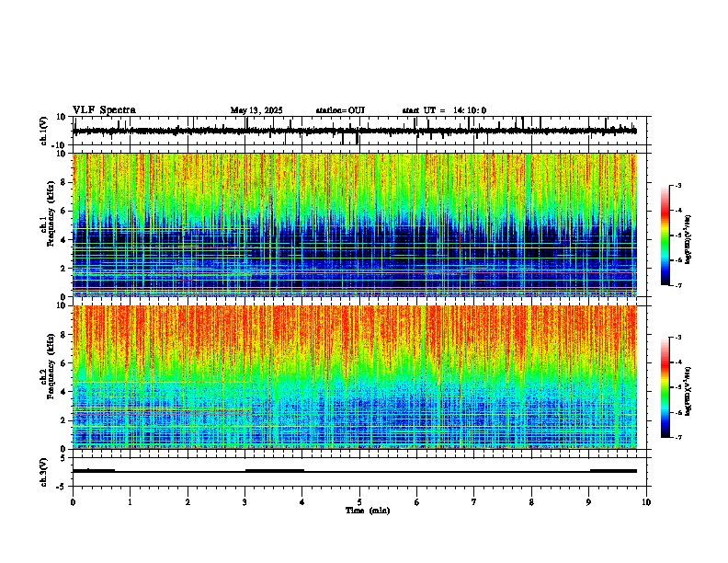This screenshot has height=563, width=728.
Task: Click the "ch.3(V)" vertical axis label
Action: pyautogui.click(x=44, y=472)
